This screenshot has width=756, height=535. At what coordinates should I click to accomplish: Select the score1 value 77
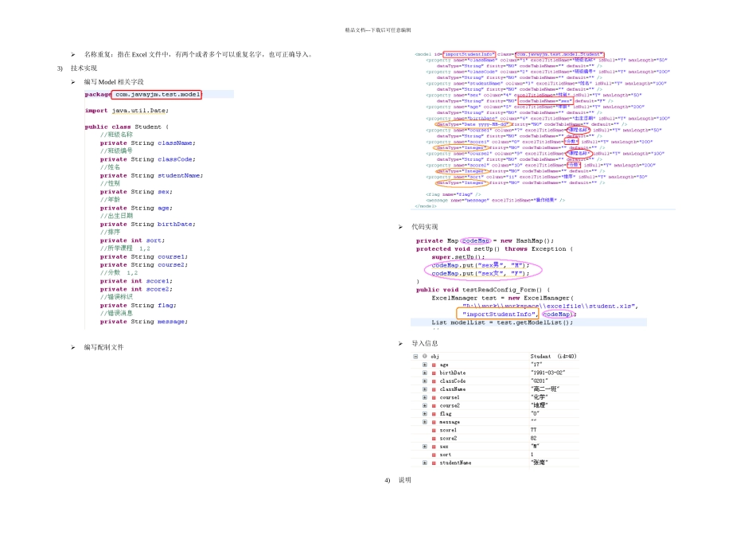coord(533,430)
